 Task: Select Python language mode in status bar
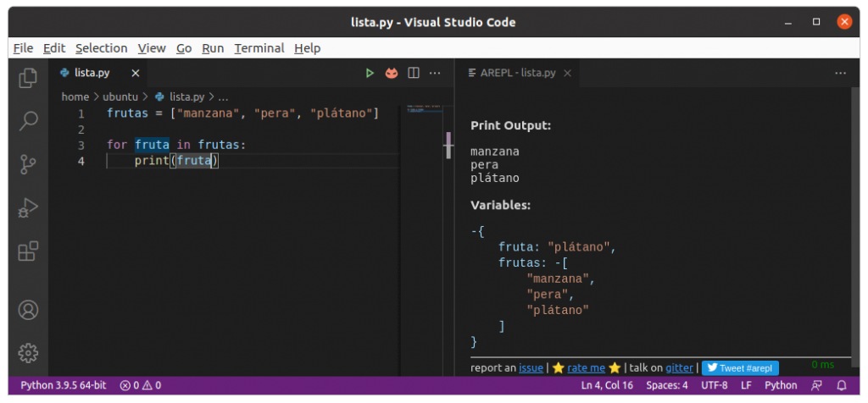[x=780, y=386]
